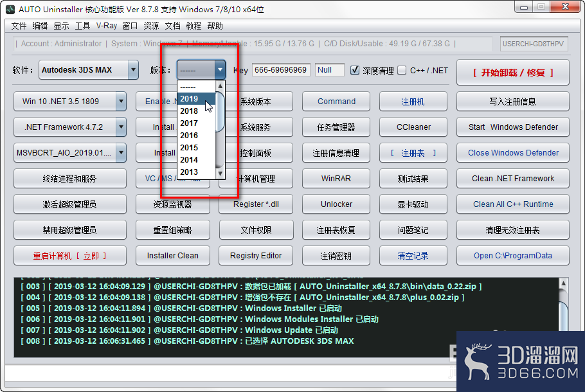The height and width of the screenshot is (392, 585).
Task: Select version 2019 from the list
Action: 197,99
